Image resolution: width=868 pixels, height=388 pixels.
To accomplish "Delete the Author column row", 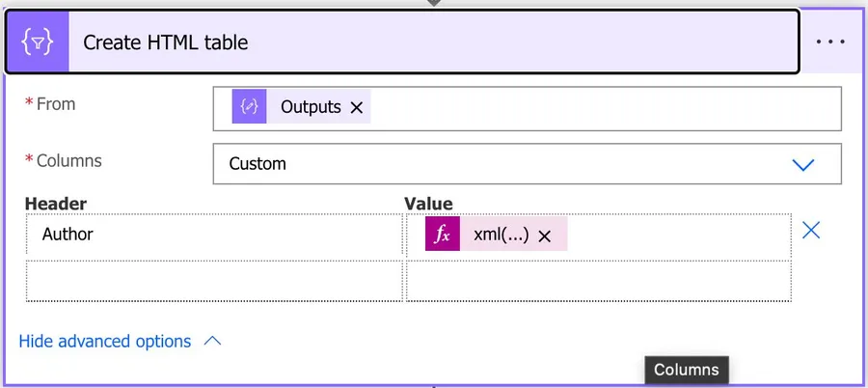I will tap(811, 231).
